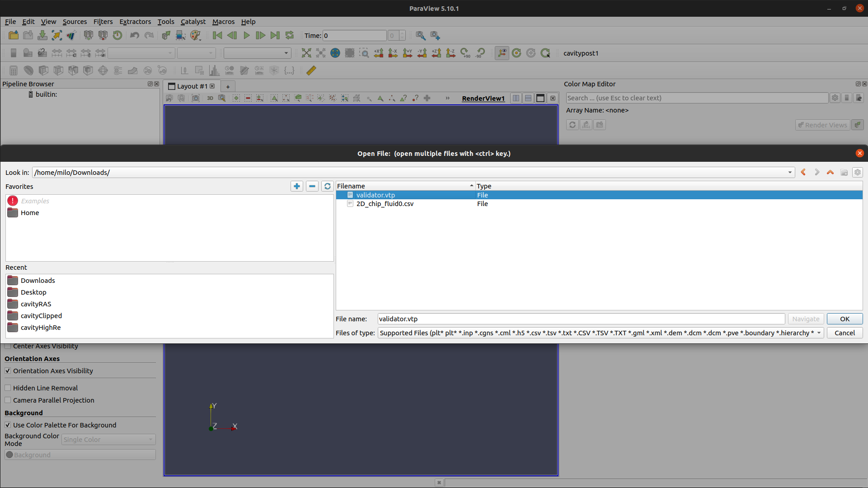
Task: Toggle Hidden Line Removal checkbox
Action: (8, 388)
